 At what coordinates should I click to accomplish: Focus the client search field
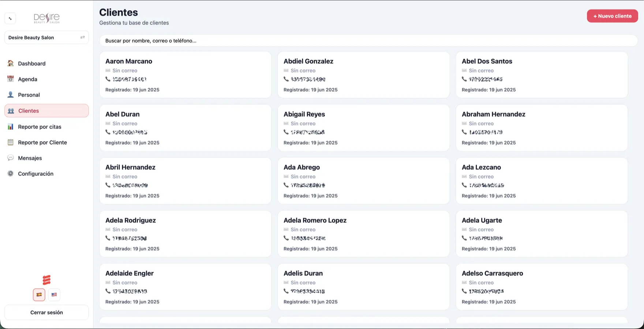coord(368,41)
